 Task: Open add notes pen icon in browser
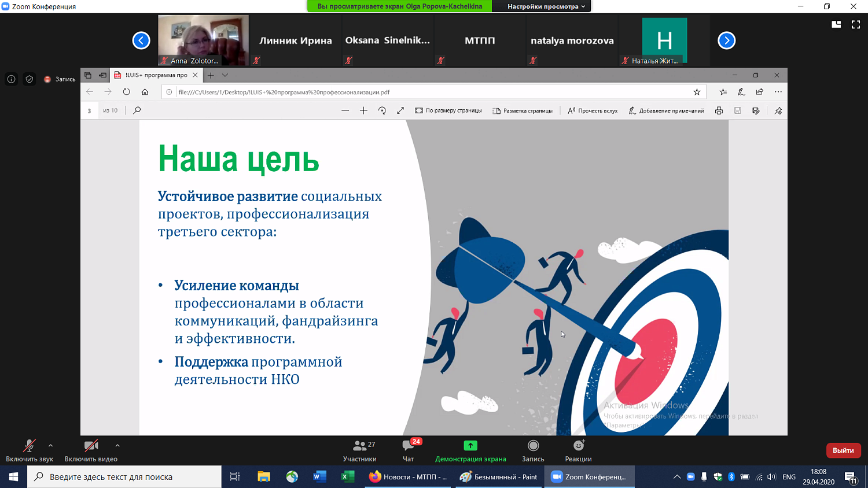pos(741,92)
